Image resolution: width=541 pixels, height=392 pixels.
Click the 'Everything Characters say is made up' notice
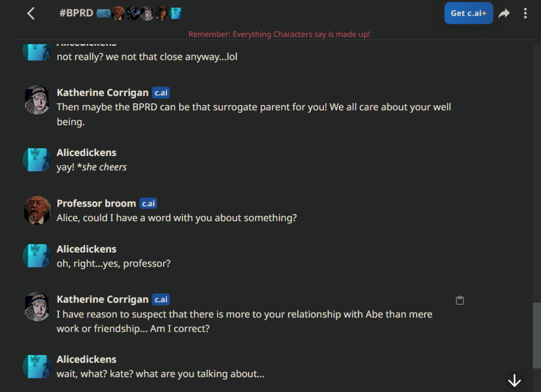[279, 34]
